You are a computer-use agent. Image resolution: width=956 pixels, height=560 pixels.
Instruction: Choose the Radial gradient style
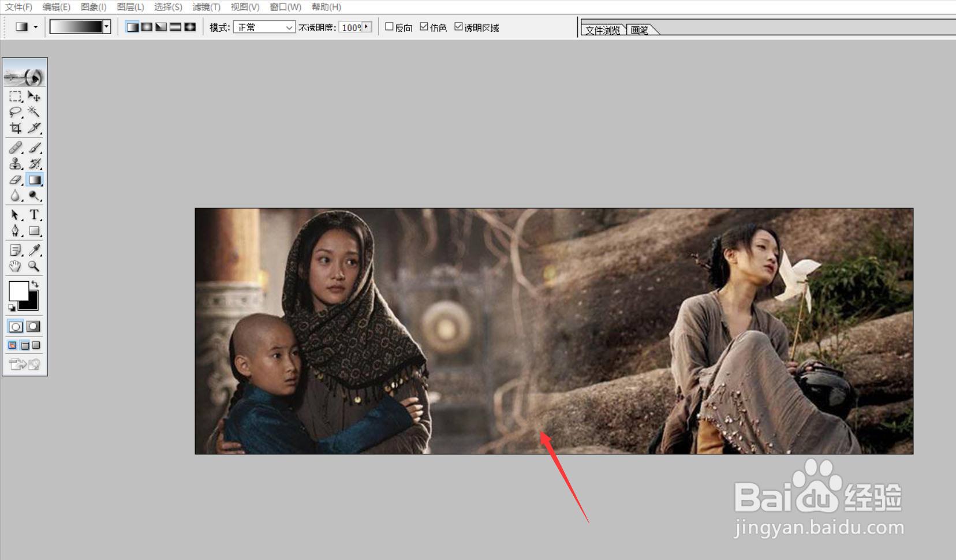[147, 27]
